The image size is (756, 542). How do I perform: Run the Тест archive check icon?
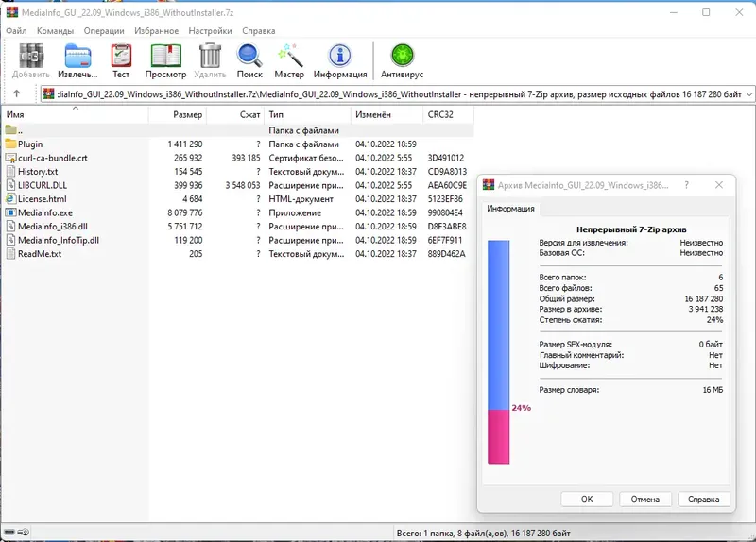121,56
